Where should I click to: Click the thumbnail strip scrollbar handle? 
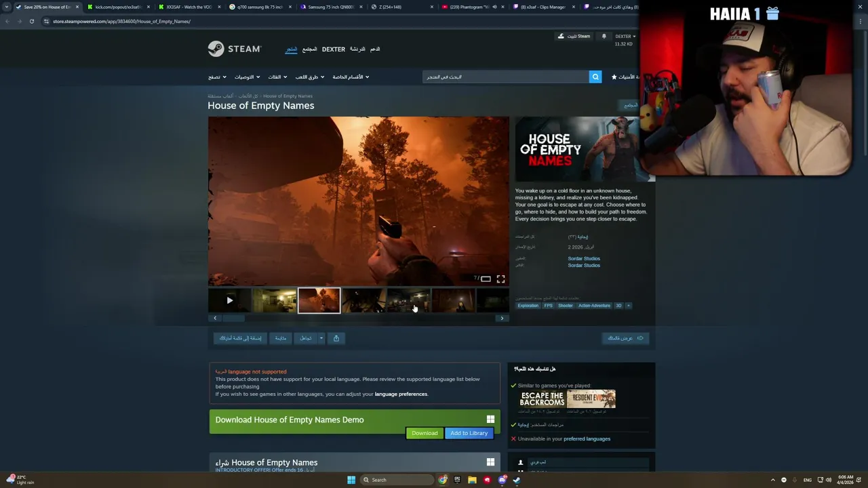click(x=233, y=318)
